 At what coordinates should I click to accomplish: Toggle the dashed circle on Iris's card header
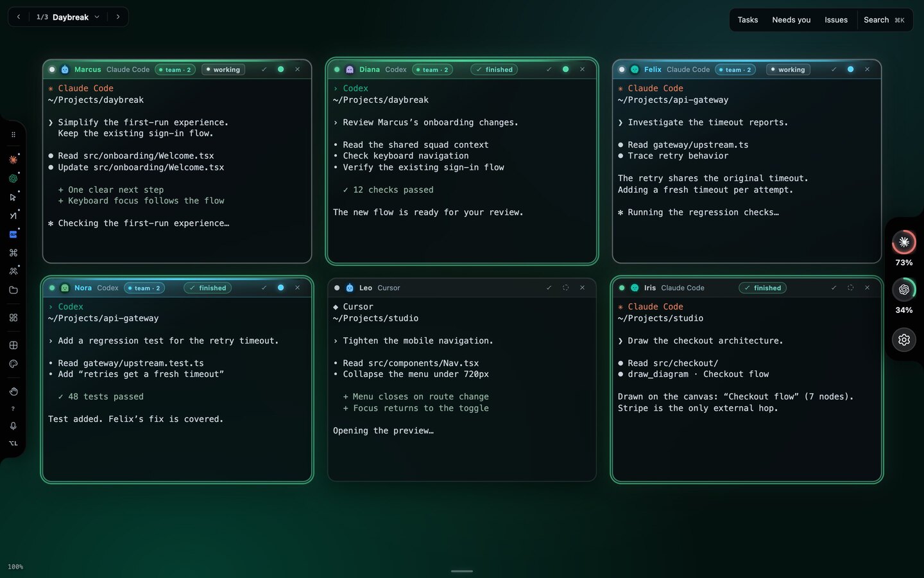850,288
